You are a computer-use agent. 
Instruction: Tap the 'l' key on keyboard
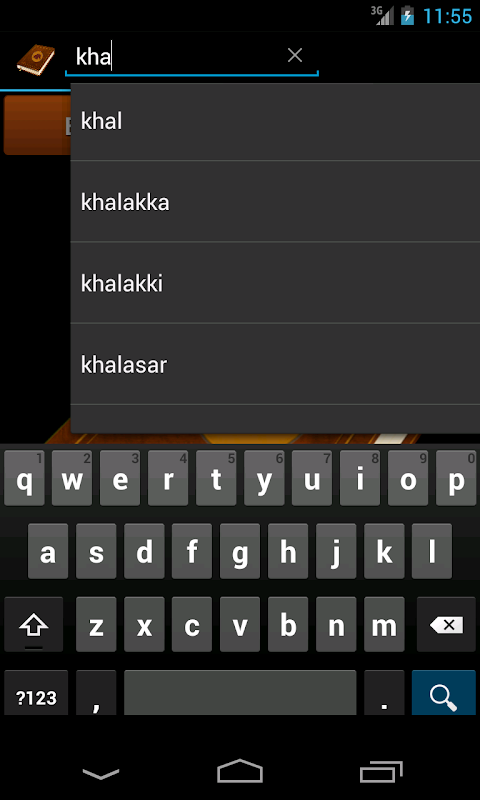click(x=432, y=551)
